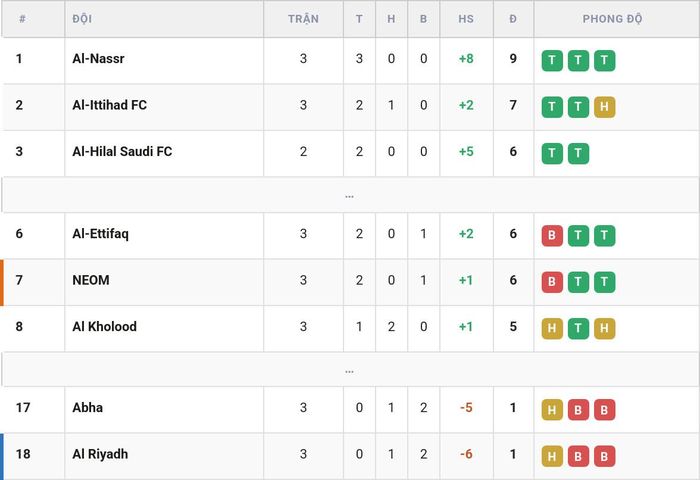This screenshot has width=700, height=480.
Task: Click Al-Nassr's +8 goal difference value
Action: point(466,58)
